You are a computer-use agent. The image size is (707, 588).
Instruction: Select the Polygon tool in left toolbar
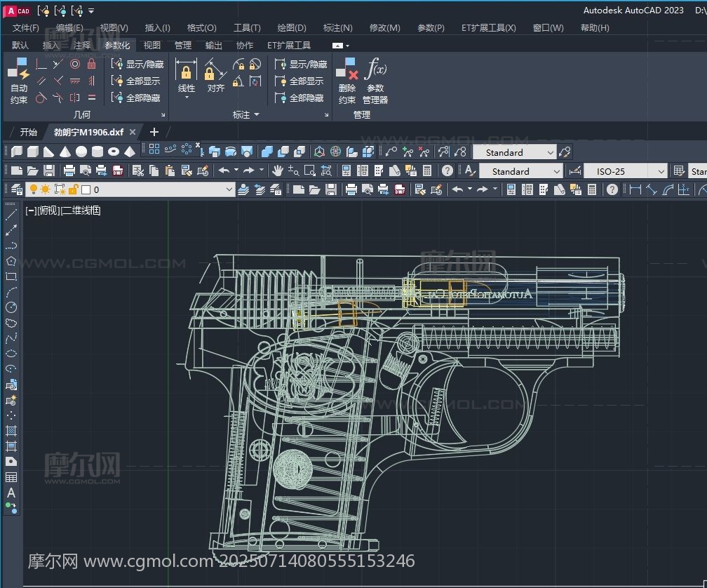(11, 261)
